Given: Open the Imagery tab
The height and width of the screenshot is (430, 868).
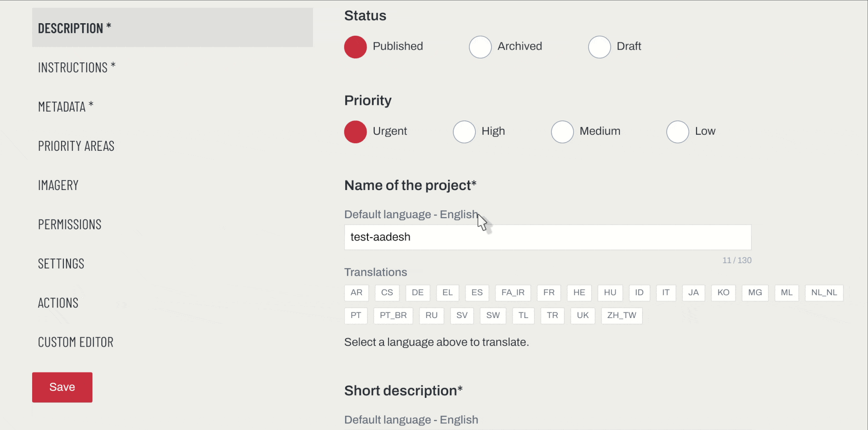Looking at the screenshot, I should (x=58, y=185).
